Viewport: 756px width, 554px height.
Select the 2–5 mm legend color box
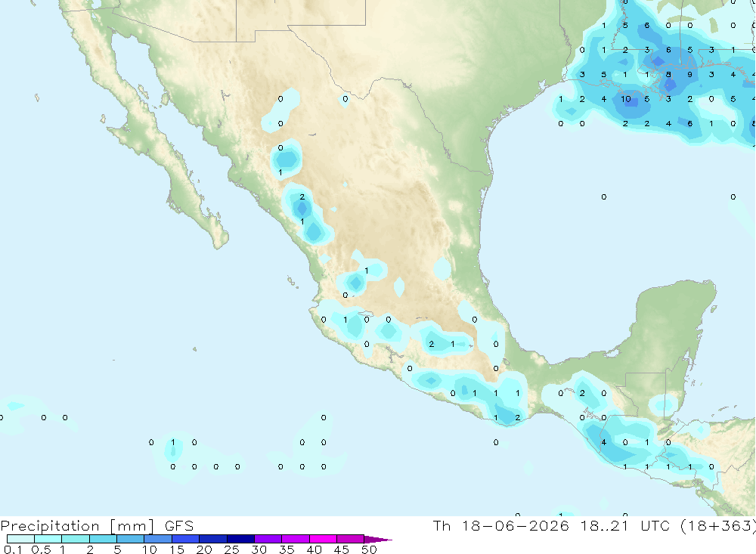103,539
